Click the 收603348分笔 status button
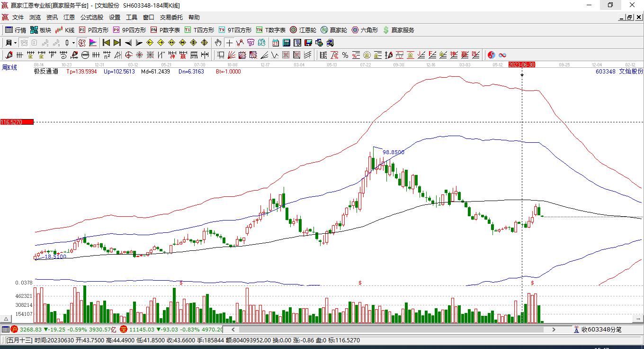 tap(598, 329)
